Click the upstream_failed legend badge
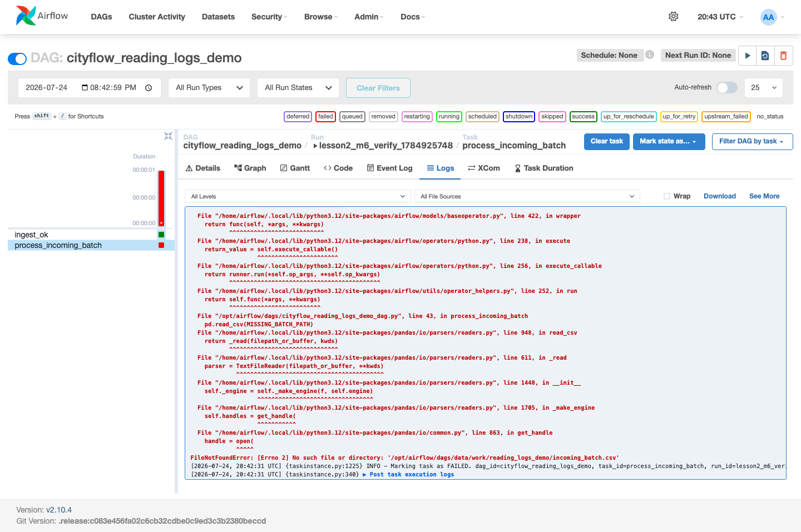Image resolution: width=801 pixels, height=532 pixels. tap(726, 116)
